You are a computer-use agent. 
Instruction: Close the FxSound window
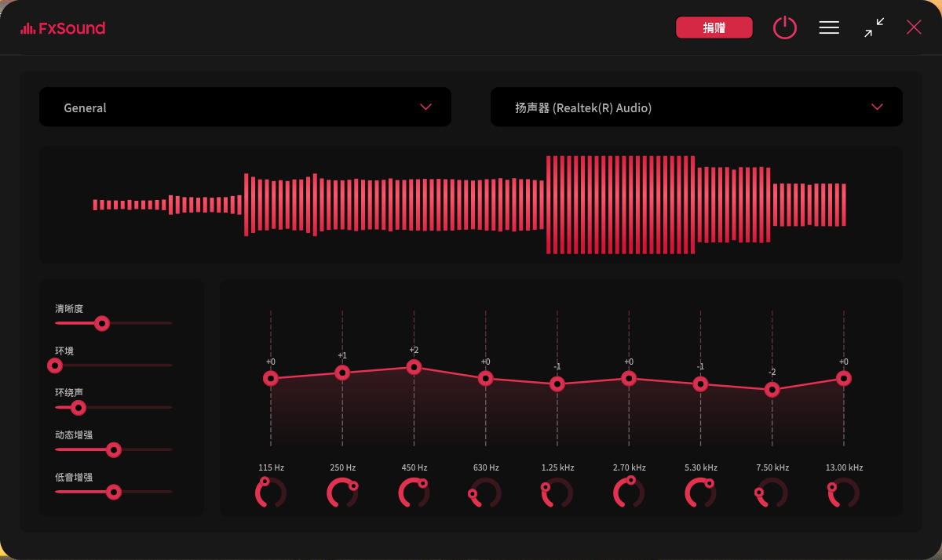(x=914, y=28)
